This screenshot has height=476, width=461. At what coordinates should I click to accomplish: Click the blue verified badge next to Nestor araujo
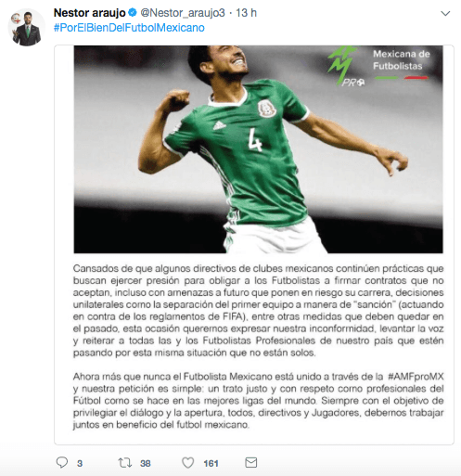[133, 13]
